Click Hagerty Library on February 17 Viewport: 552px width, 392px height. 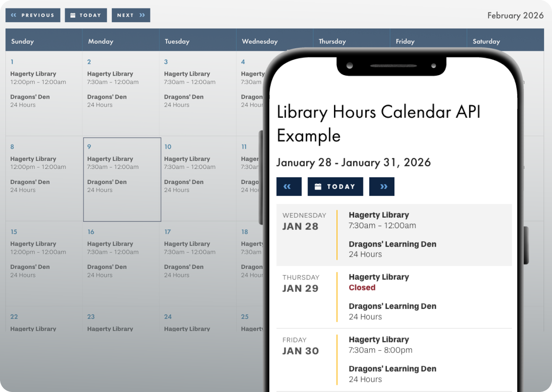(x=187, y=244)
